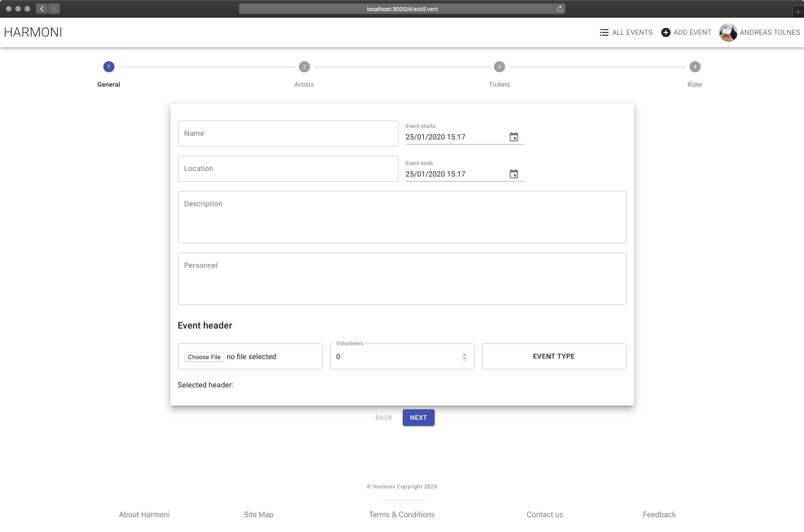
Task: Click the 'Event header' heading
Action: tap(205, 325)
